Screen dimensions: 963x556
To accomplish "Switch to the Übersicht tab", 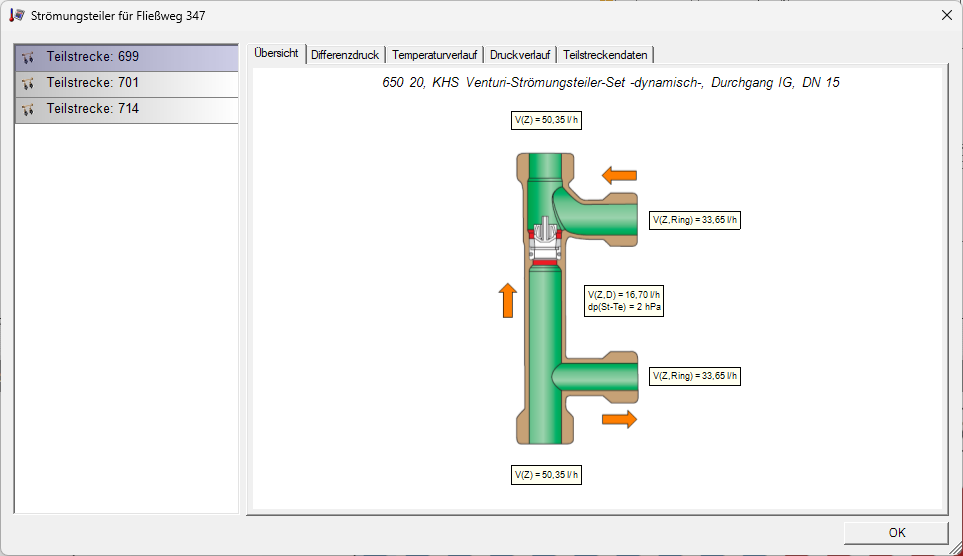I will coord(276,53).
